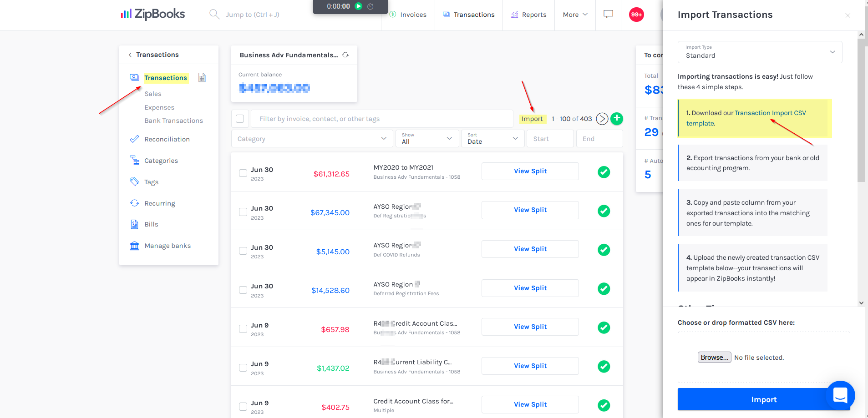Open the Sort by Date dropdown

click(x=492, y=139)
